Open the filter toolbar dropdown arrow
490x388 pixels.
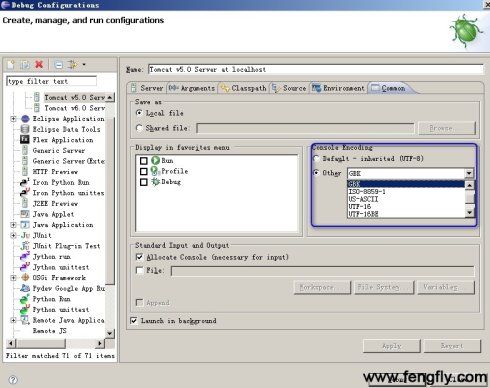tap(84, 64)
